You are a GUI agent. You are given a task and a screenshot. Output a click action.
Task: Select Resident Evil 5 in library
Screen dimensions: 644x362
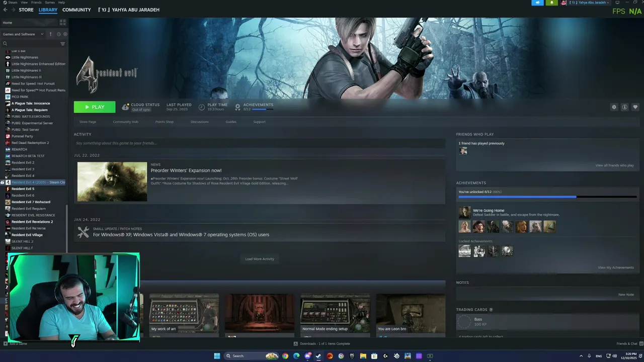pos(23,189)
